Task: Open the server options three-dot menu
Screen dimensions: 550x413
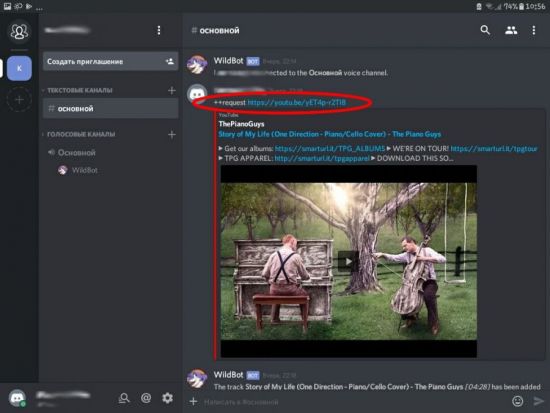Action: tap(159, 30)
